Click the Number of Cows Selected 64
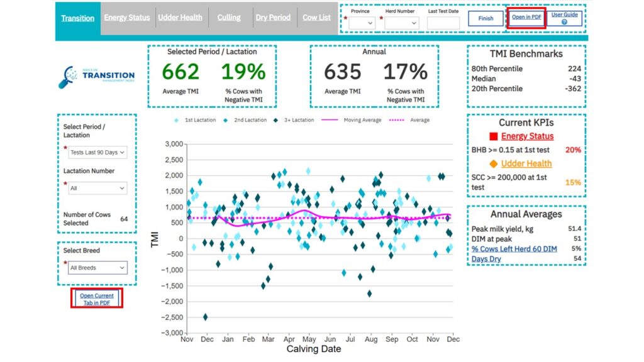 (x=124, y=219)
